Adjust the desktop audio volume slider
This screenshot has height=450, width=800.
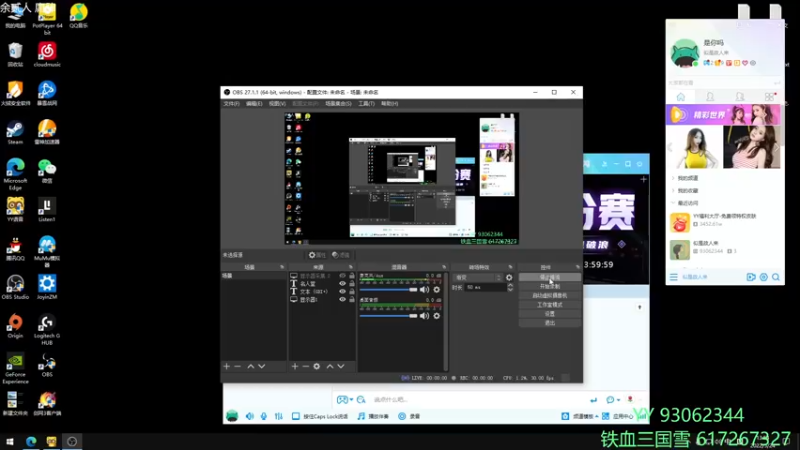point(388,316)
